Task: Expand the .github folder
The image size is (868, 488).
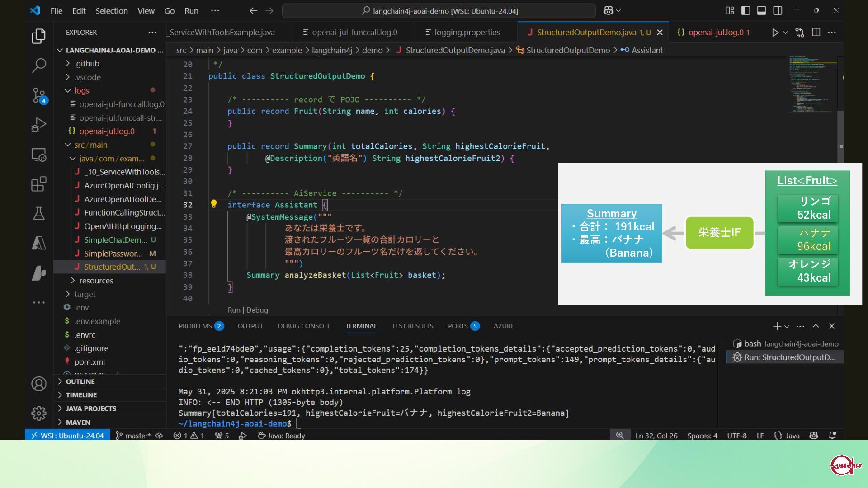Action: (109, 63)
